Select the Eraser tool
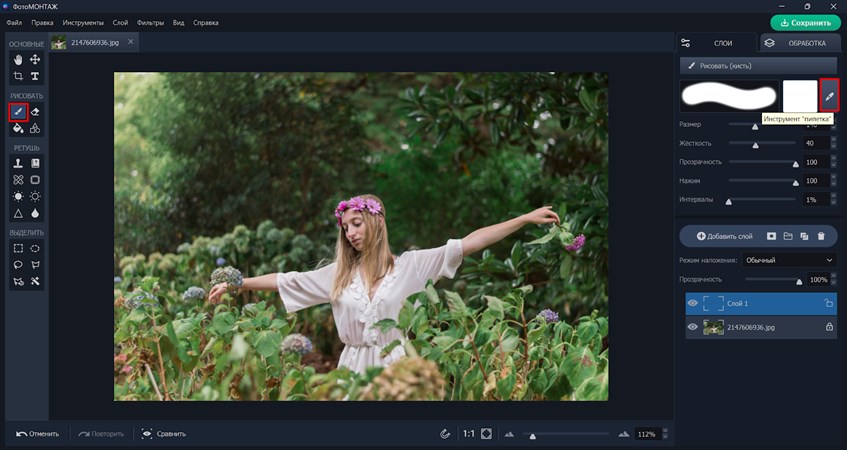Viewport: 847px width, 450px height. click(35, 112)
